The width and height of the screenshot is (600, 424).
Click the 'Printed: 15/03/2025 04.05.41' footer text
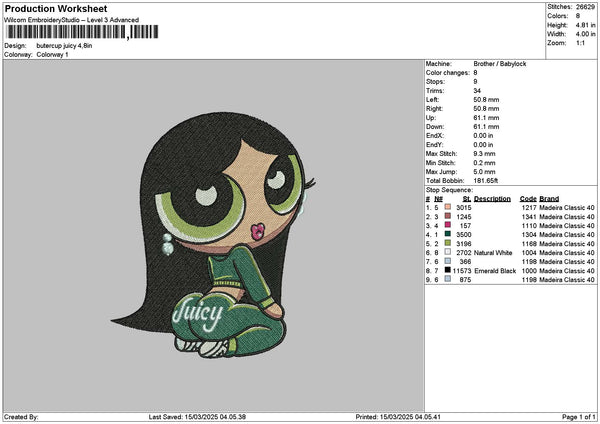398,417
